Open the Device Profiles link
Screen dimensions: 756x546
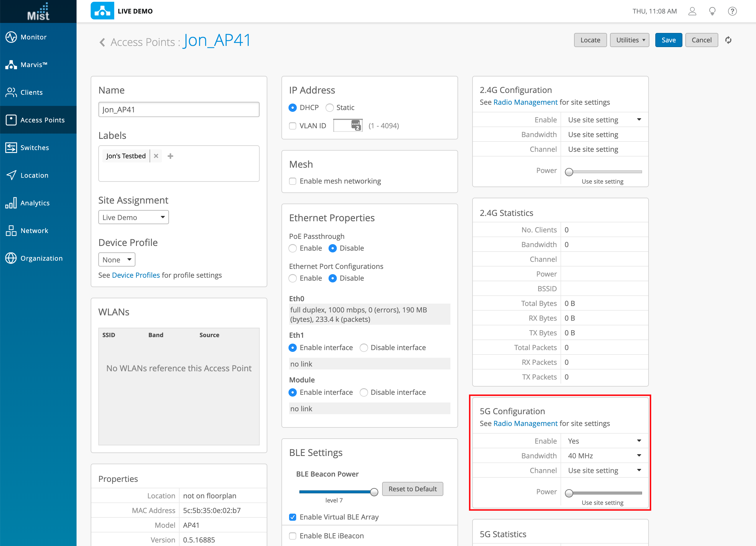coord(136,275)
